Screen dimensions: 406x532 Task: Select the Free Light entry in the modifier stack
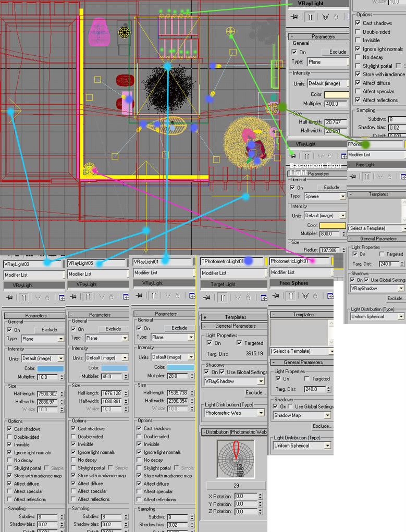point(377,165)
